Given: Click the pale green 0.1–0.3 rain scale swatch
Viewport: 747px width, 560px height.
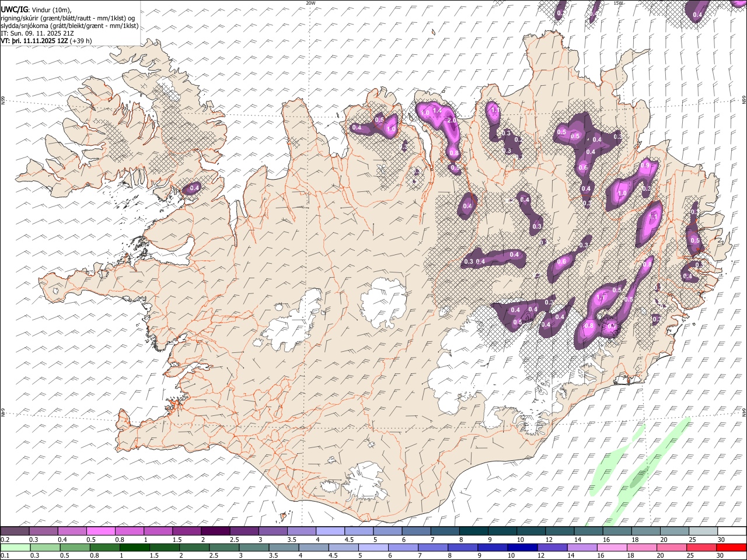Looking at the screenshot, I should (x=15, y=547).
